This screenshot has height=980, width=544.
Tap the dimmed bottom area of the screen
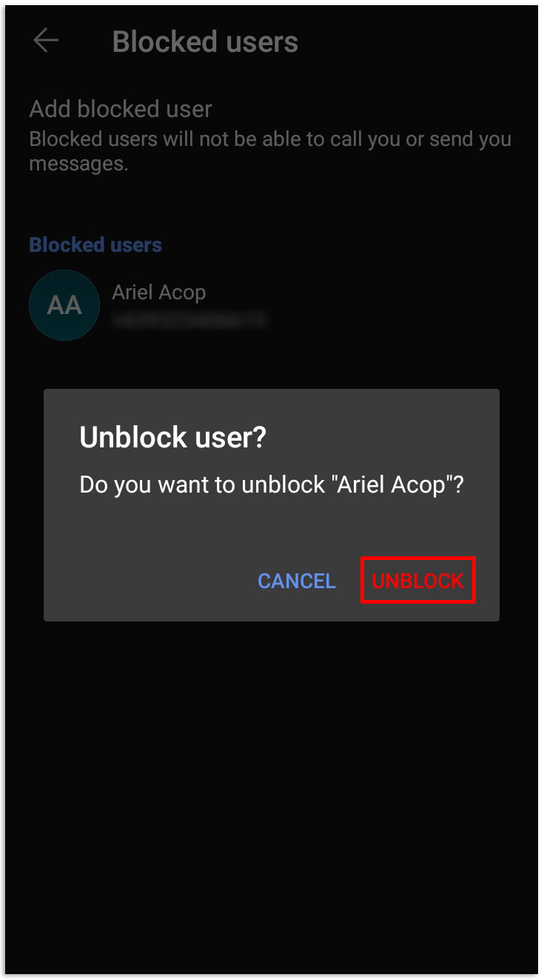[x=272, y=889]
